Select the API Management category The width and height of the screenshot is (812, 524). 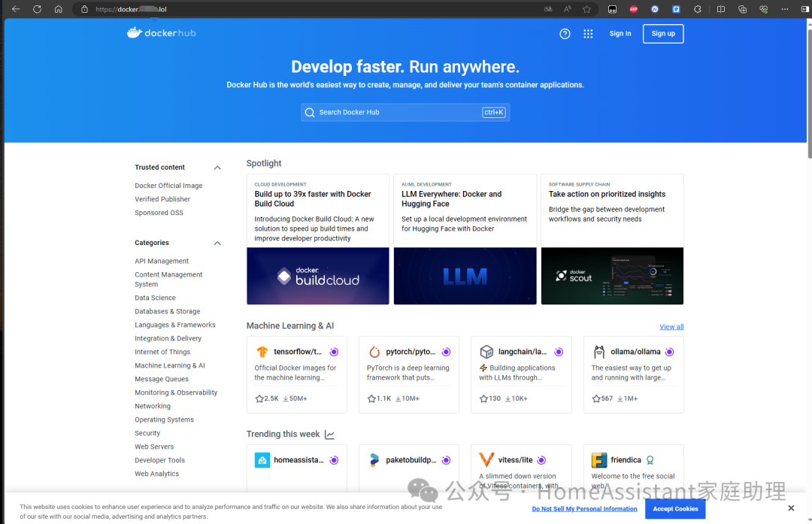(162, 261)
